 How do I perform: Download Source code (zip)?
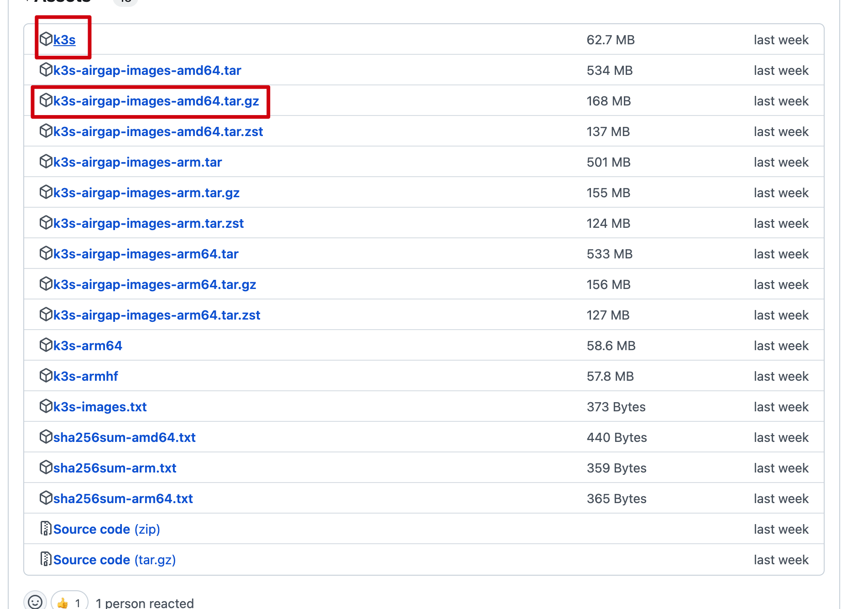coord(106,529)
